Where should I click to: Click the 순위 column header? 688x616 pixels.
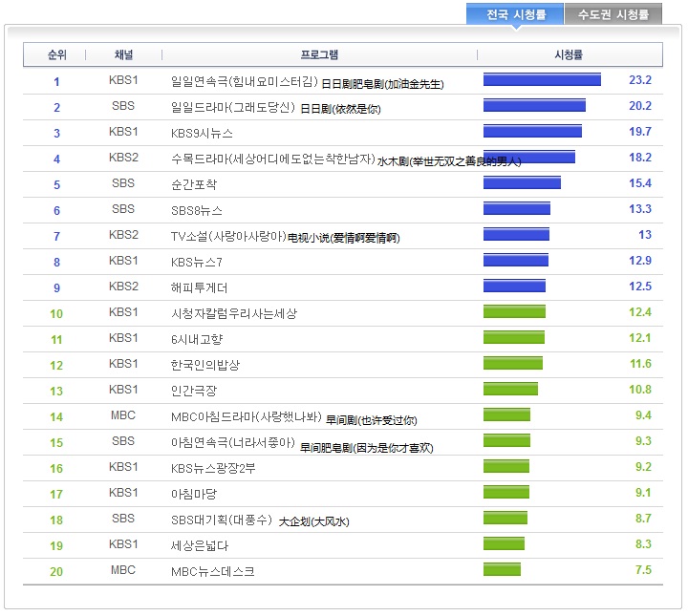click(56, 54)
